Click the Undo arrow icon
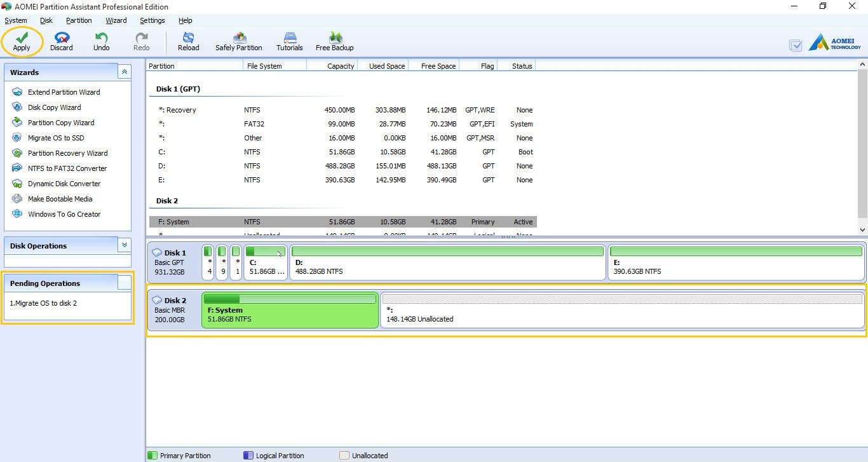The image size is (868, 462). [x=101, y=38]
